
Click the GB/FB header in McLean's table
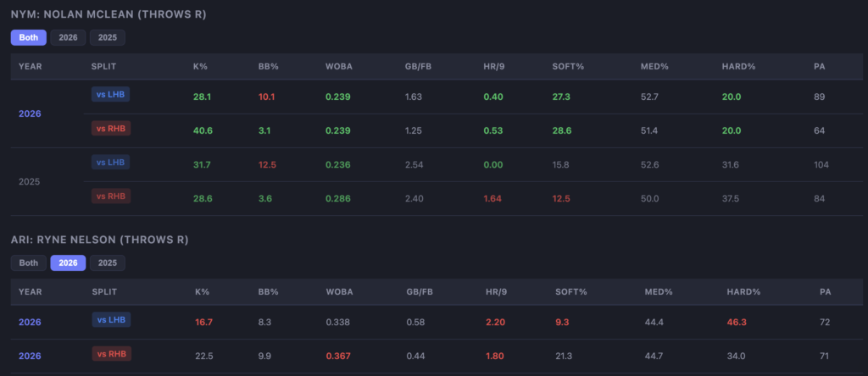(x=419, y=66)
